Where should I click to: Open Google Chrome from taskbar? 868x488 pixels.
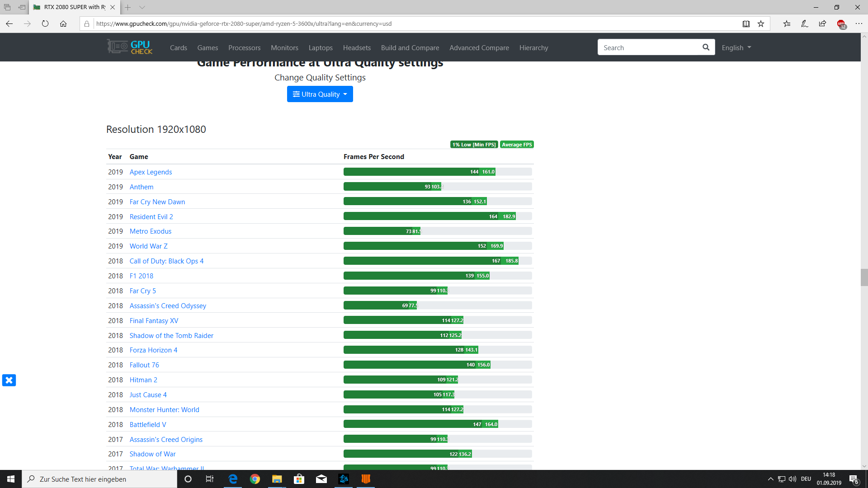pyautogui.click(x=255, y=479)
